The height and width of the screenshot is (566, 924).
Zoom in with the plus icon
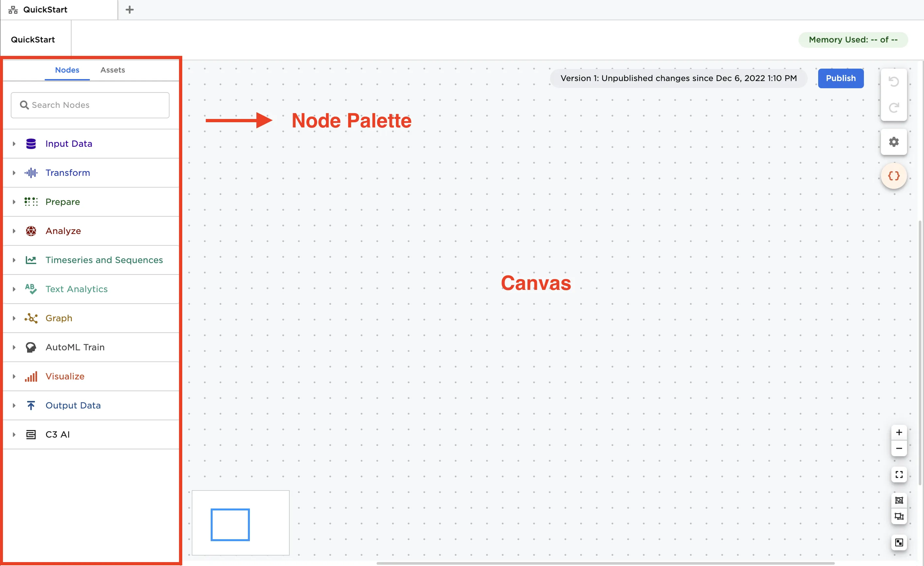[899, 432]
